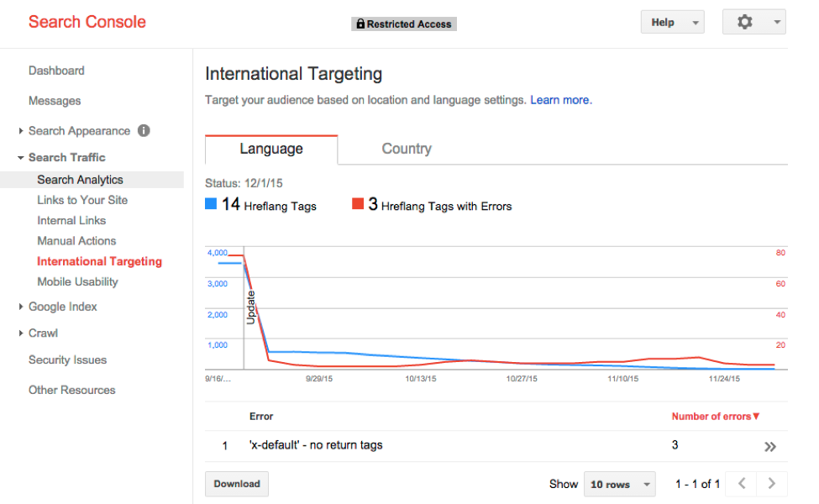Go to next page of results arrow
The height and width of the screenshot is (504, 819).
click(x=772, y=484)
